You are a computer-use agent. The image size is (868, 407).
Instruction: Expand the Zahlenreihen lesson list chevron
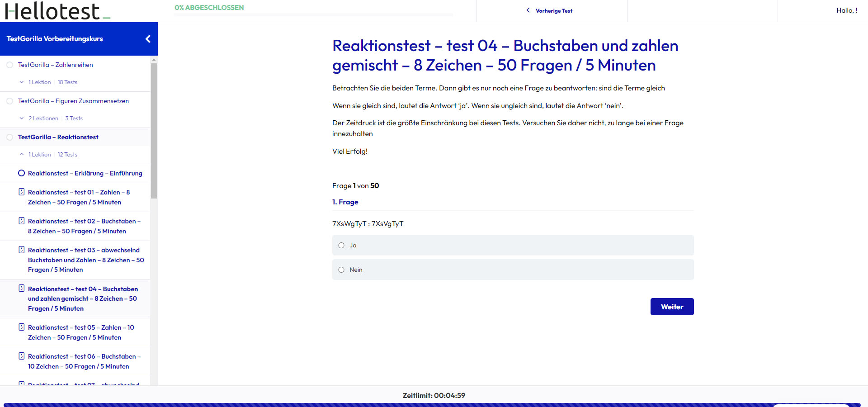[21, 82]
